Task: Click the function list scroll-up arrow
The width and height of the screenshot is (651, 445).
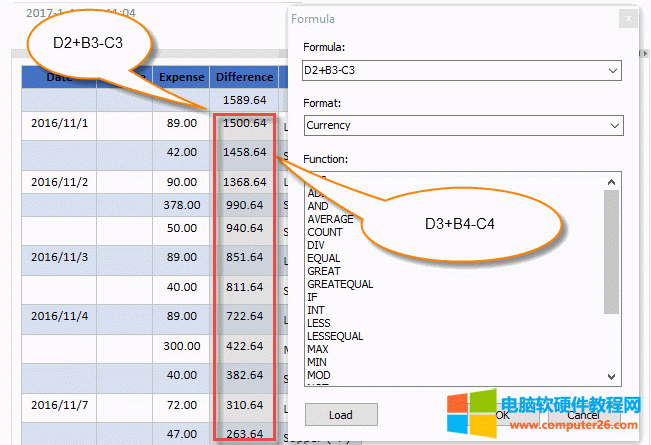Action: 613,182
